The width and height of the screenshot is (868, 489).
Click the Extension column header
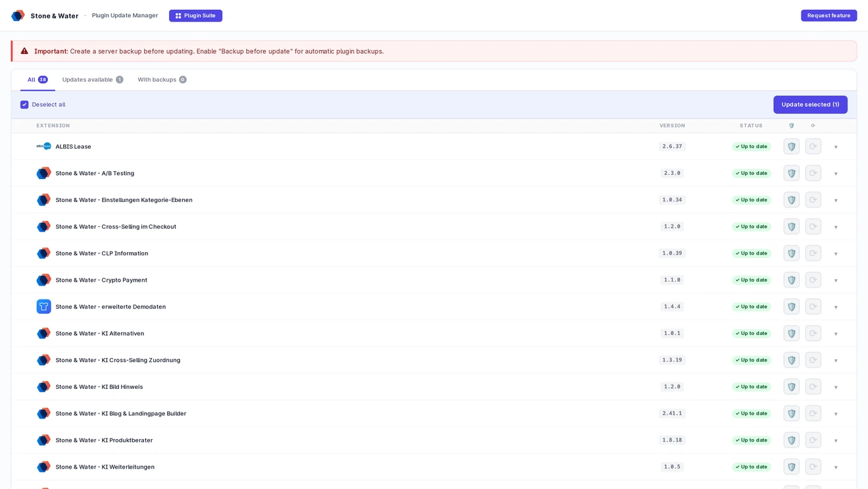click(53, 126)
